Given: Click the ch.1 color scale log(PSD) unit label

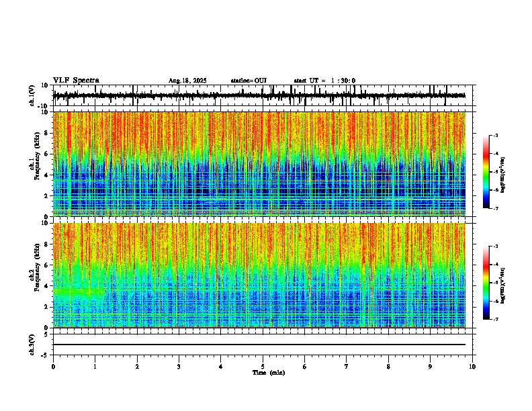Looking at the screenshot, I should 503,175.
